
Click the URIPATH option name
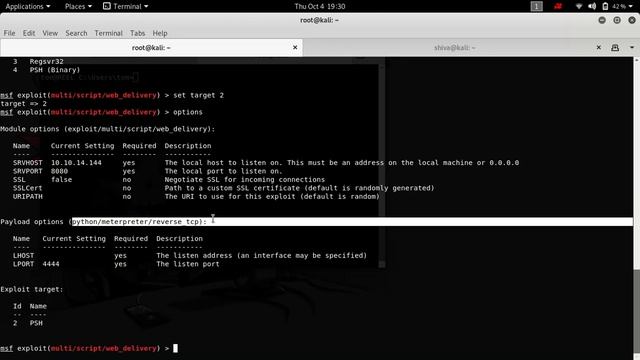(27, 196)
